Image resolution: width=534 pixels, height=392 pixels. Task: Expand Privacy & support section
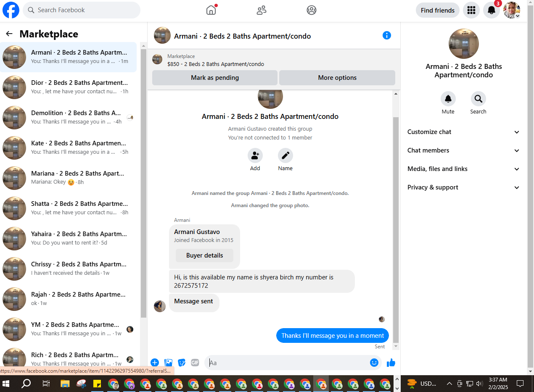(463, 187)
